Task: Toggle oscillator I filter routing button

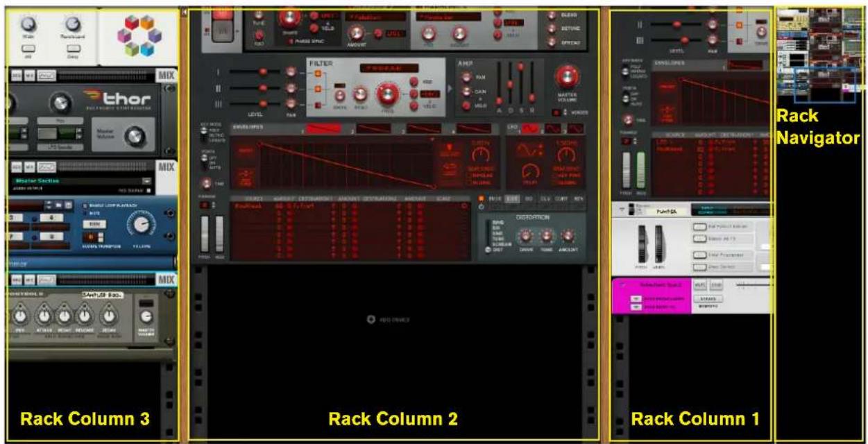Action: click(319, 72)
